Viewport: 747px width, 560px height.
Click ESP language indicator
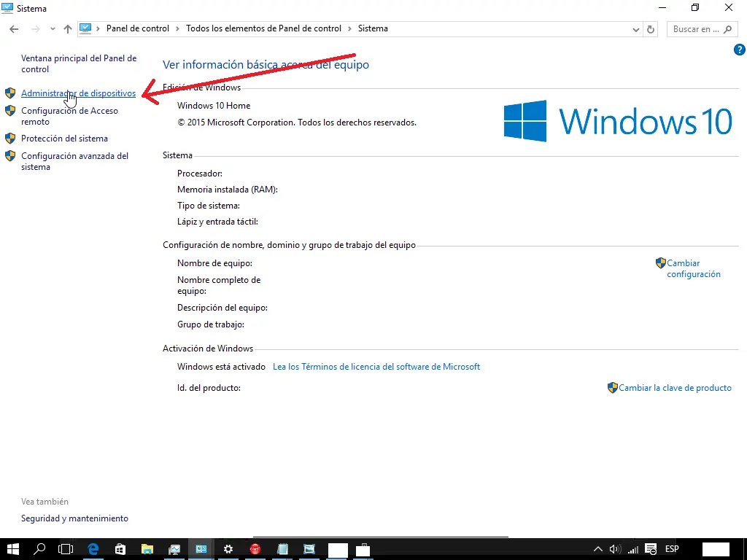pyautogui.click(x=672, y=549)
